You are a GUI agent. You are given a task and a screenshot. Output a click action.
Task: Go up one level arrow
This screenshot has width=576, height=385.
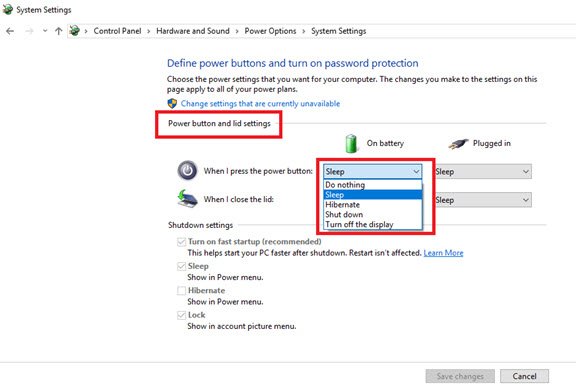[58, 31]
